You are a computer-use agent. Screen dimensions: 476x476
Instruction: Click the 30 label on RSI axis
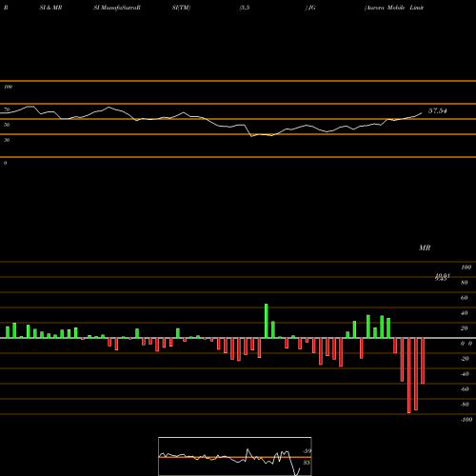point(7,140)
